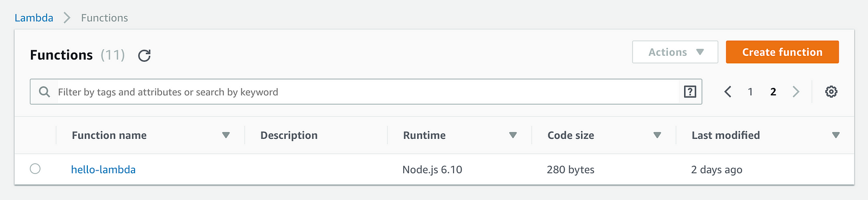The image size is (868, 200).
Task: Switch to page 1 of results
Action: 750,92
